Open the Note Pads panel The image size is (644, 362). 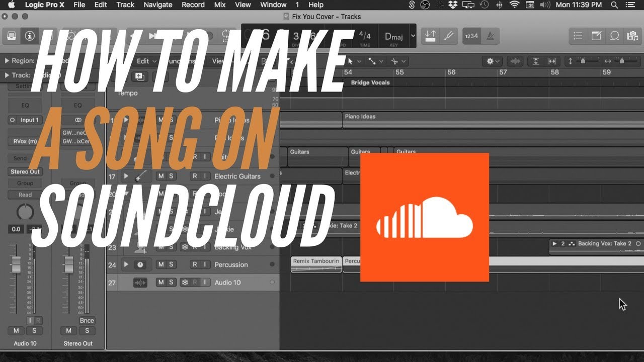(x=596, y=36)
